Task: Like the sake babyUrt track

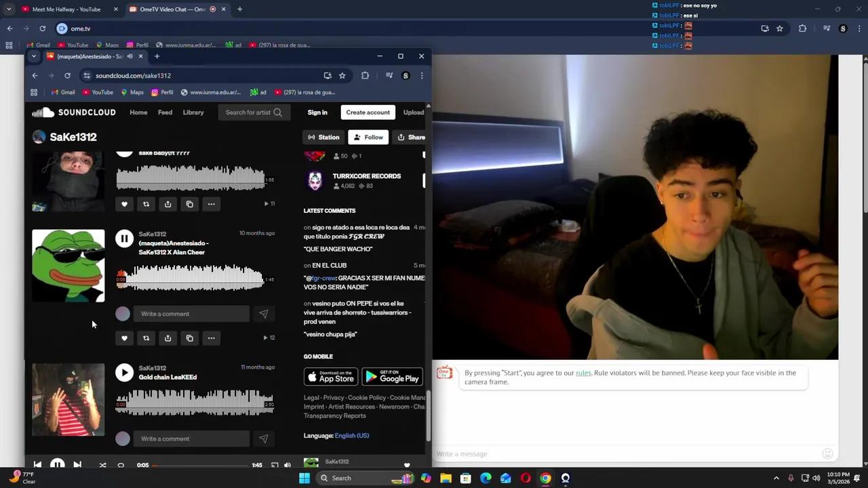Action: click(124, 204)
